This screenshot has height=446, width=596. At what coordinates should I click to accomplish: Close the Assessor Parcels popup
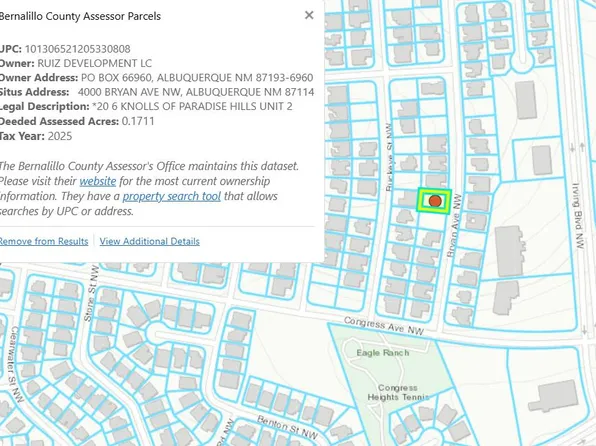pyautogui.click(x=309, y=15)
